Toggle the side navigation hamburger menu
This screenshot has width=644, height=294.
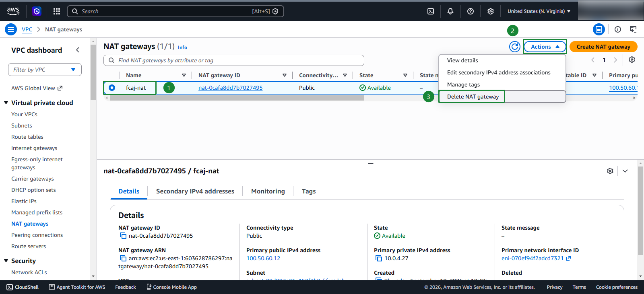coord(11,29)
